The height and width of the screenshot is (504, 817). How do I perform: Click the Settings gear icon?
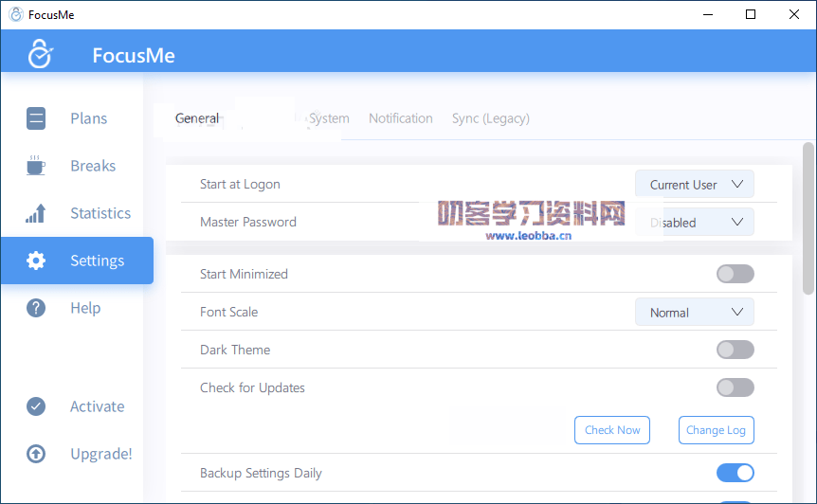coord(36,261)
